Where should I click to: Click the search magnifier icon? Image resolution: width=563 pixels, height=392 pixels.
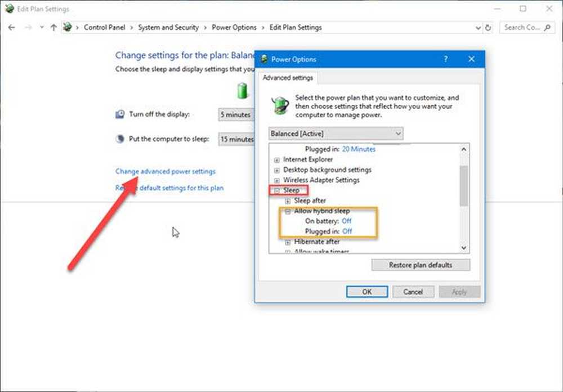point(548,27)
